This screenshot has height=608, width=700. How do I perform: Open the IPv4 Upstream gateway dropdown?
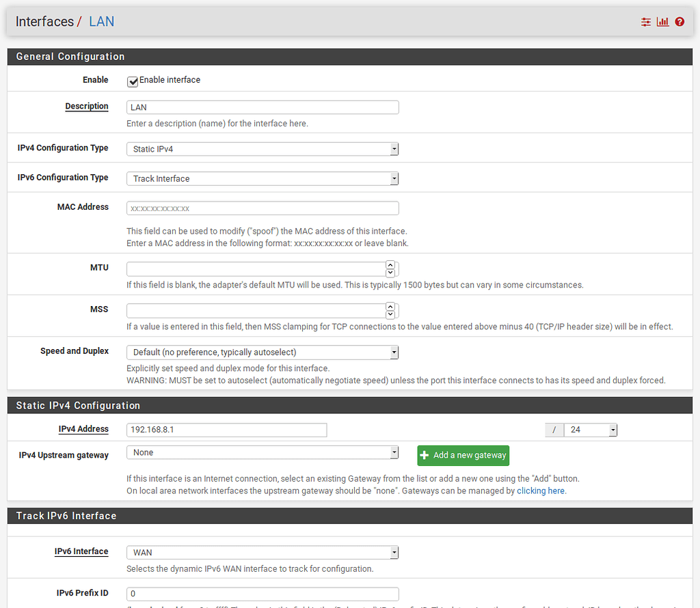[393, 452]
